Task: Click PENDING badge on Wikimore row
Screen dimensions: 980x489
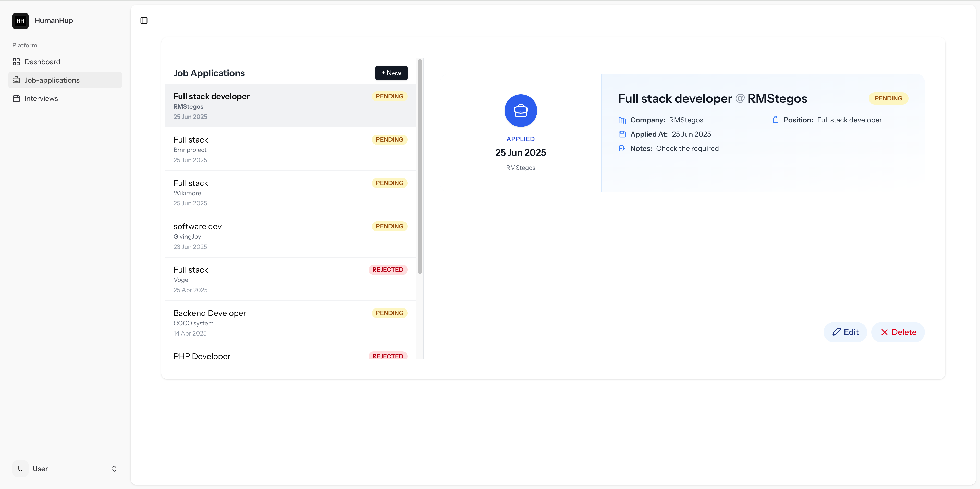Action: 389,183
